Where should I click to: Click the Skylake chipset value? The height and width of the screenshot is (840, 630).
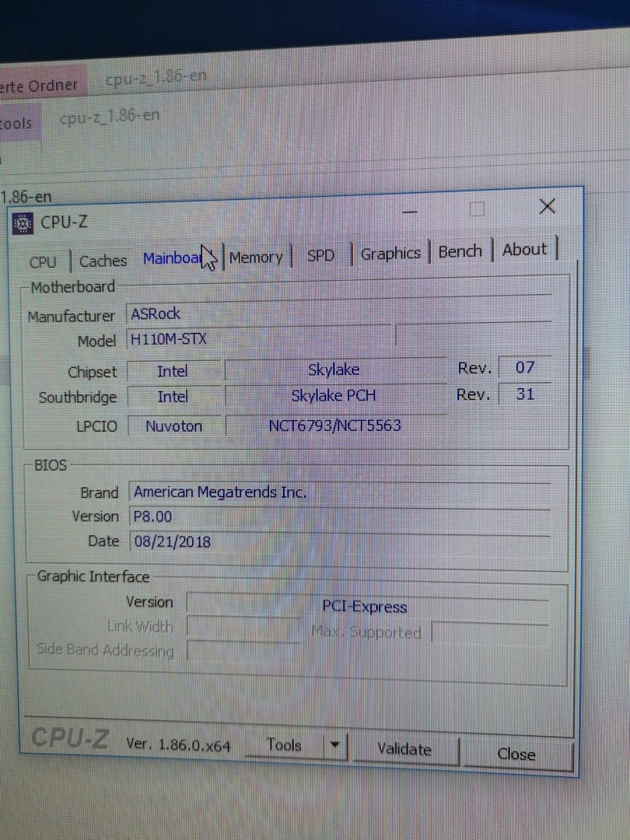tap(334, 369)
